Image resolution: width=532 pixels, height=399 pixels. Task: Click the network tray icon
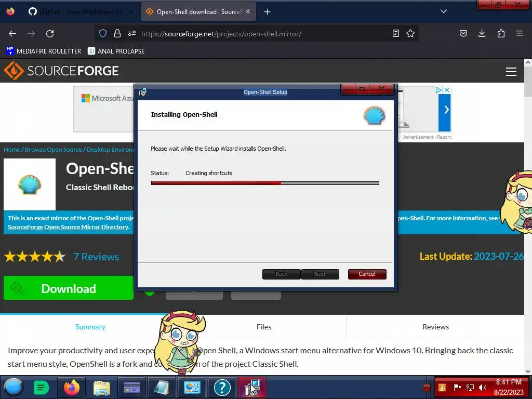[470, 388]
